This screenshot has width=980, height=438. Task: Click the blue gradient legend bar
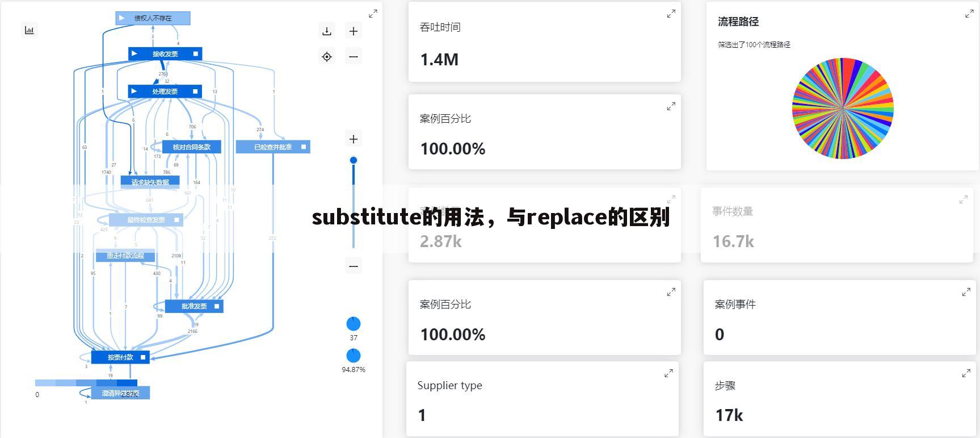pyautogui.click(x=86, y=383)
